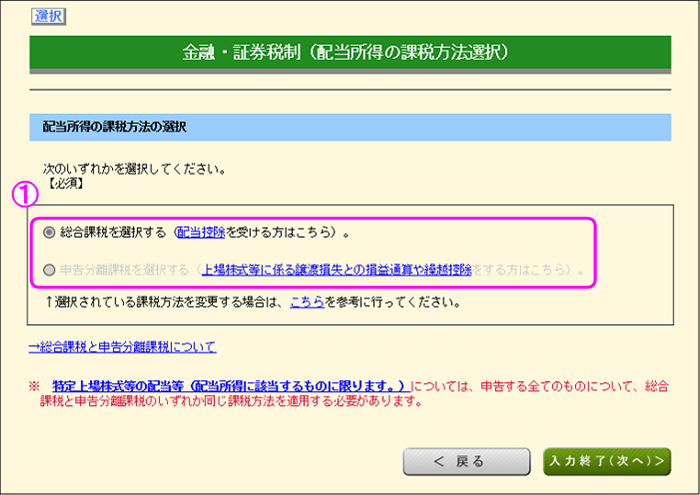Open the こちら link about changing the tax method
Viewport: 700px width, 495px height.
[307, 302]
